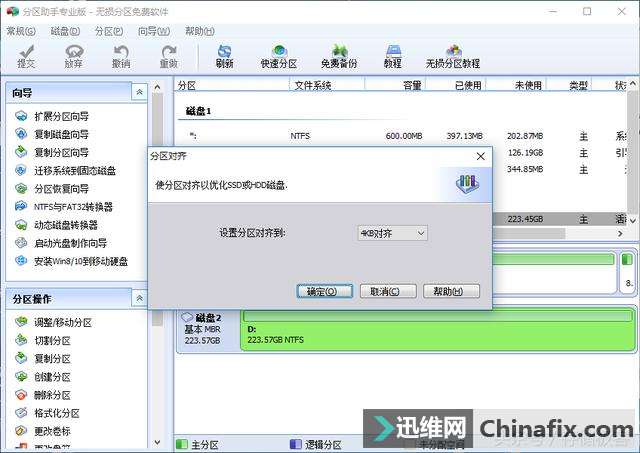Screen dimensions: 640x453
Task: Select the 600.00MB NTFS partition row
Action: click(402, 136)
